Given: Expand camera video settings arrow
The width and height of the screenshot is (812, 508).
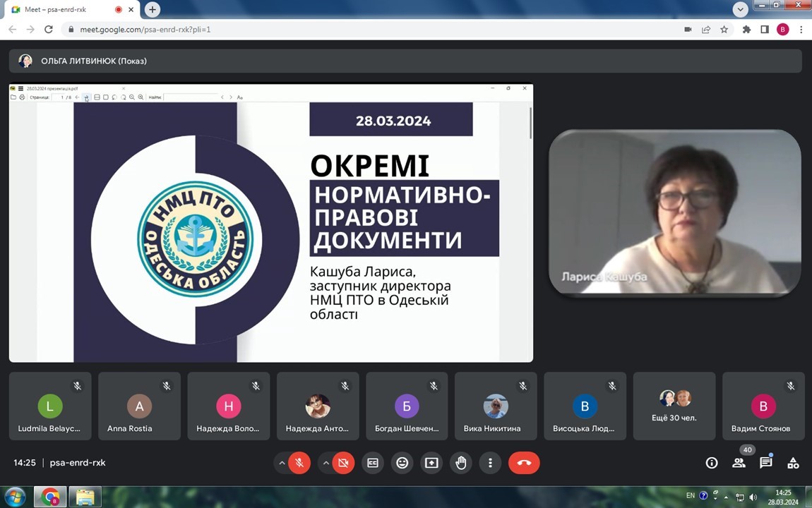Looking at the screenshot, I should 326,463.
